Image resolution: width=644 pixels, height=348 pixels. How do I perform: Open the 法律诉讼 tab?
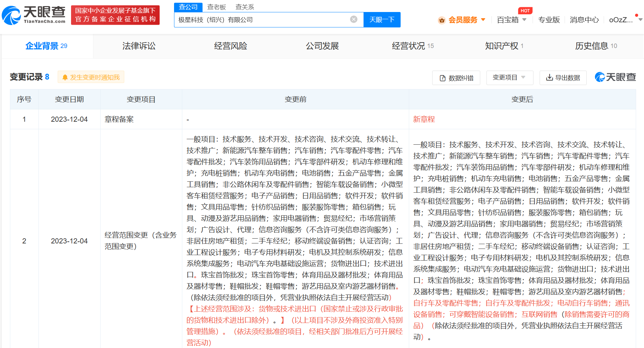pyautogui.click(x=139, y=46)
